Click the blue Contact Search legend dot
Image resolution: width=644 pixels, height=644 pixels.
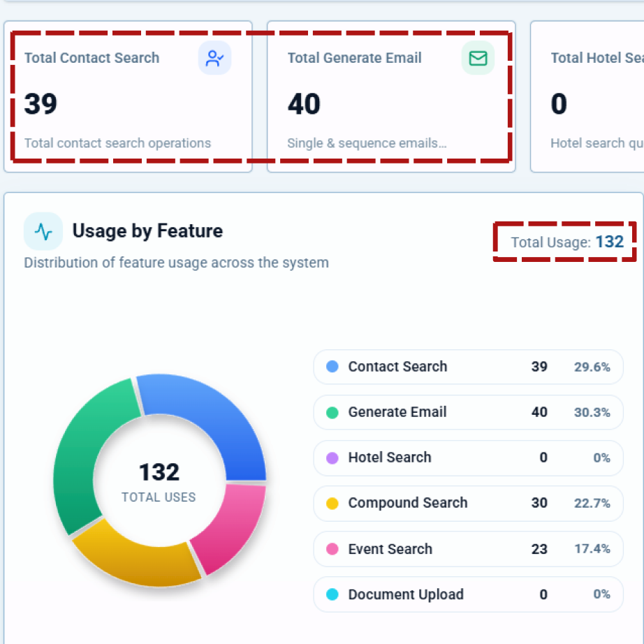332,367
